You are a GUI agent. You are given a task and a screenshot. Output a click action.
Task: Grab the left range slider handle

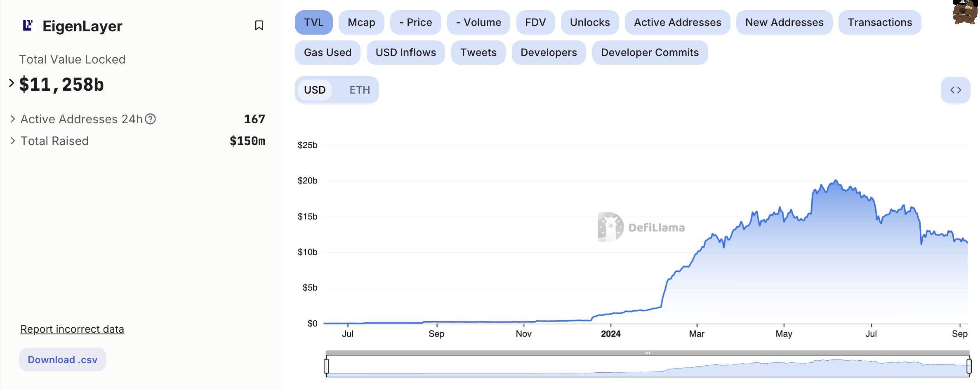point(326,366)
